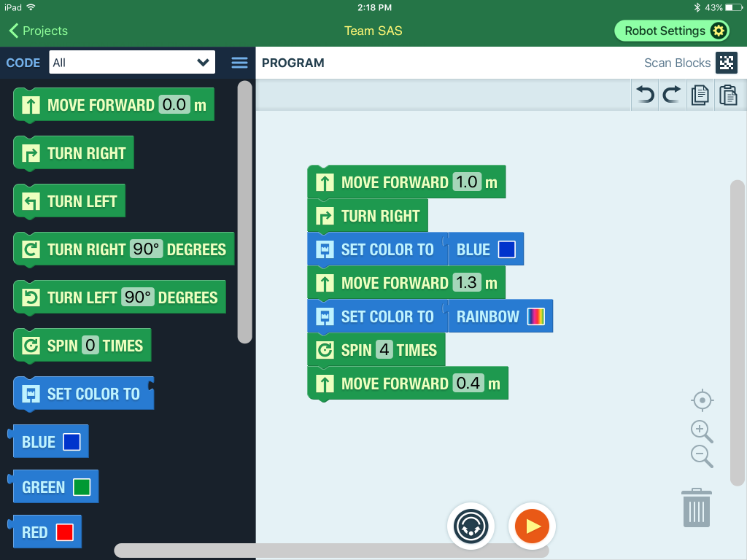Viewport: 747px width, 560px height.
Task: Click the trash can icon
Action: (697, 507)
